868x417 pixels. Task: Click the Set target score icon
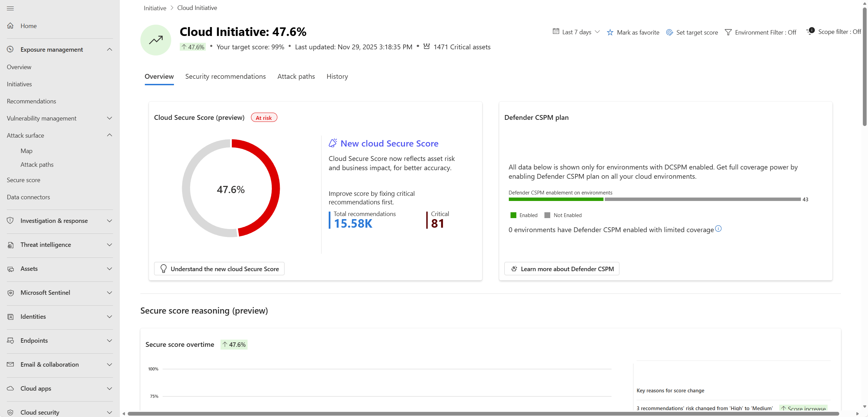669,33
